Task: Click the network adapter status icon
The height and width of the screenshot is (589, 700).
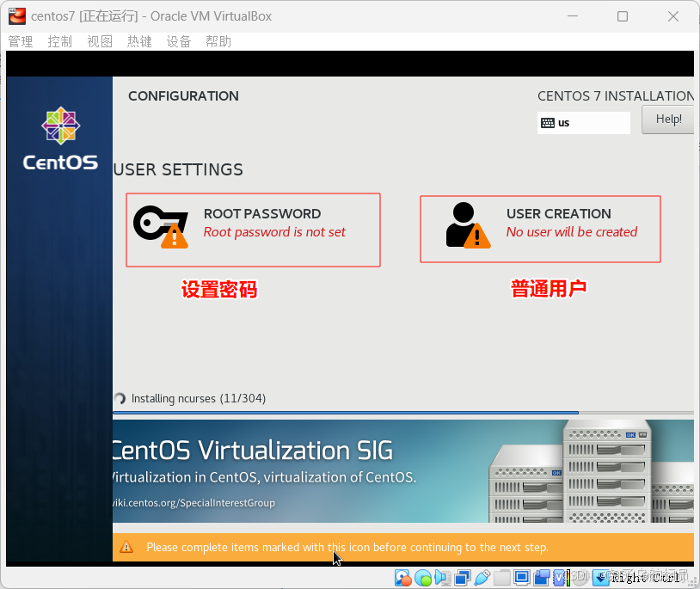Action: click(x=462, y=578)
